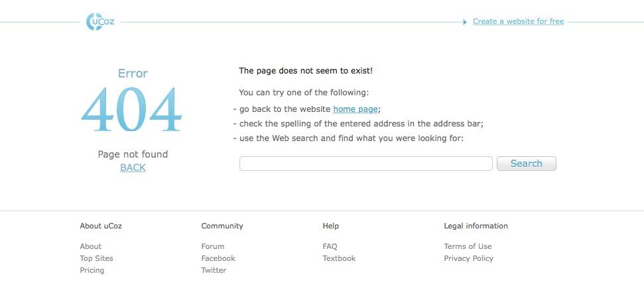The height and width of the screenshot is (294, 644).
Task: Open the FAQ help link
Action: coord(330,246)
